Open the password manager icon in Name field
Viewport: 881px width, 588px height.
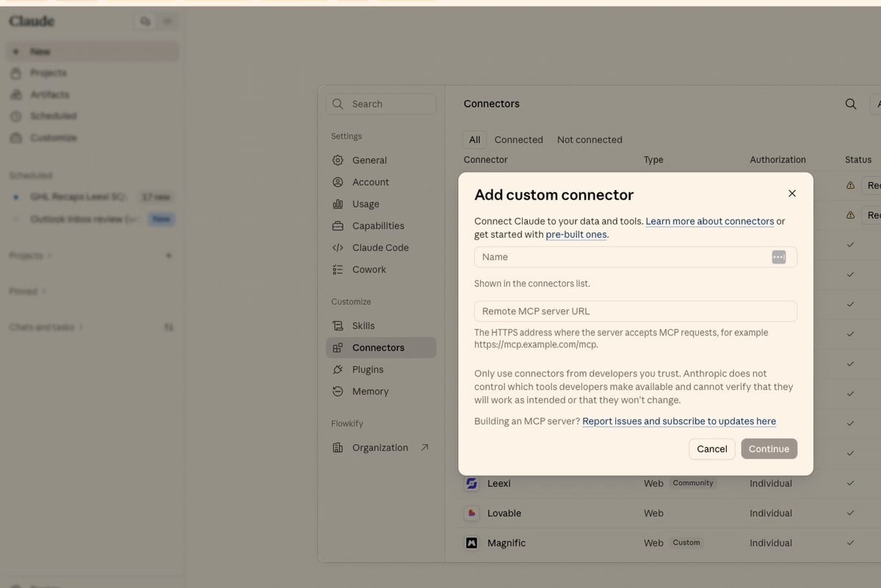(x=779, y=257)
